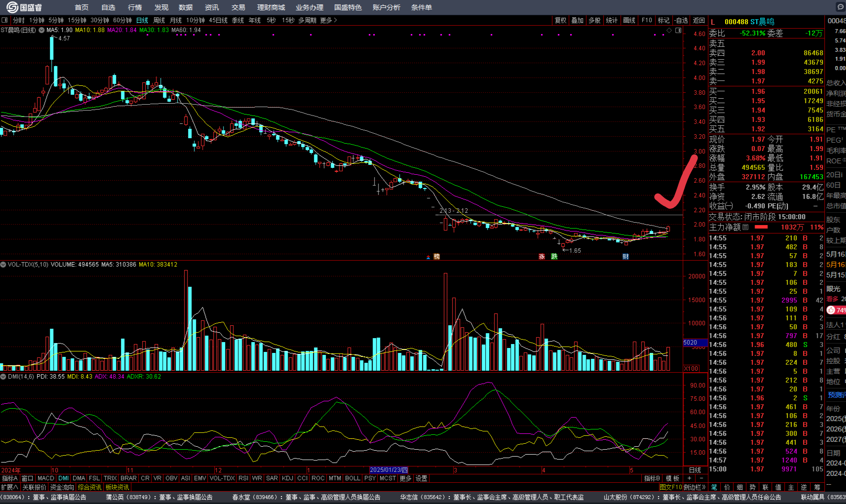The height and width of the screenshot is (504, 846).
Task: Expand 更多 indicators in bottom indicator bar
Action: click(x=405, y=478)
